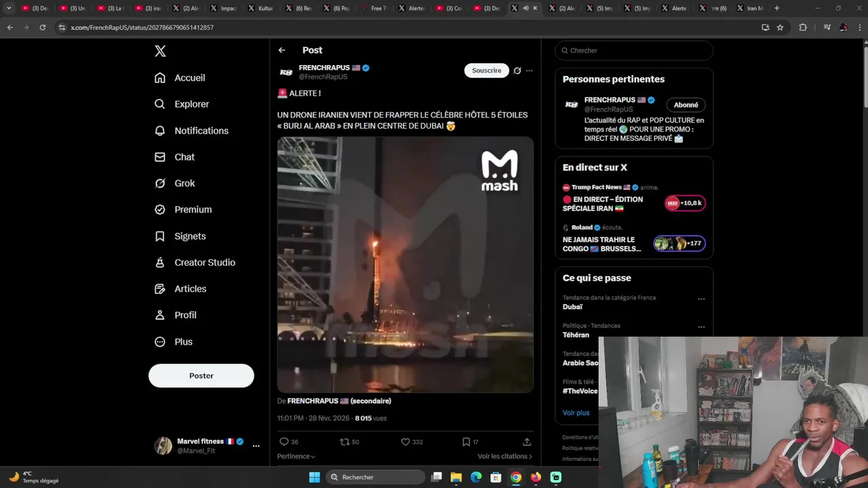
Task: Open Dubaï trend options menu
Action: pyautogui.click(x=701, y=299)
